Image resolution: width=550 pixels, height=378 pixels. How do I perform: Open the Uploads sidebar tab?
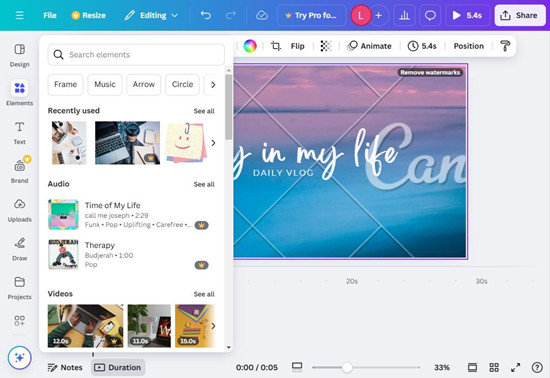20,210
